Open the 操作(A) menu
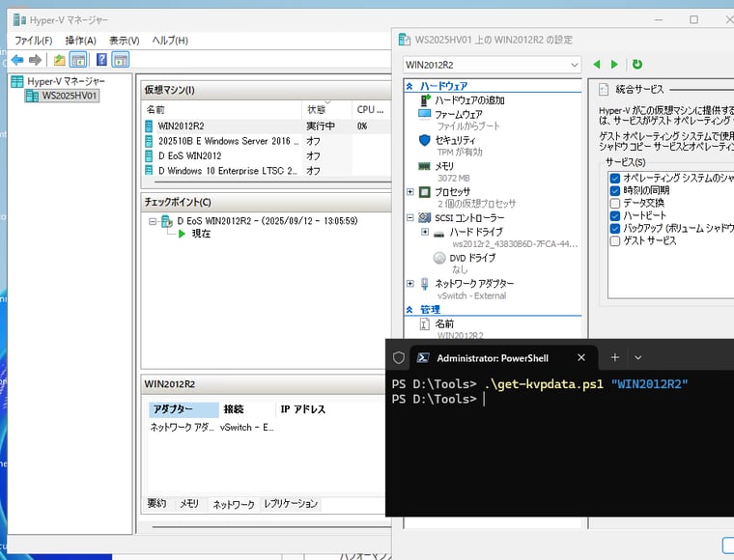734x560 pixels. pyautogui.click(x=80, y=41)
